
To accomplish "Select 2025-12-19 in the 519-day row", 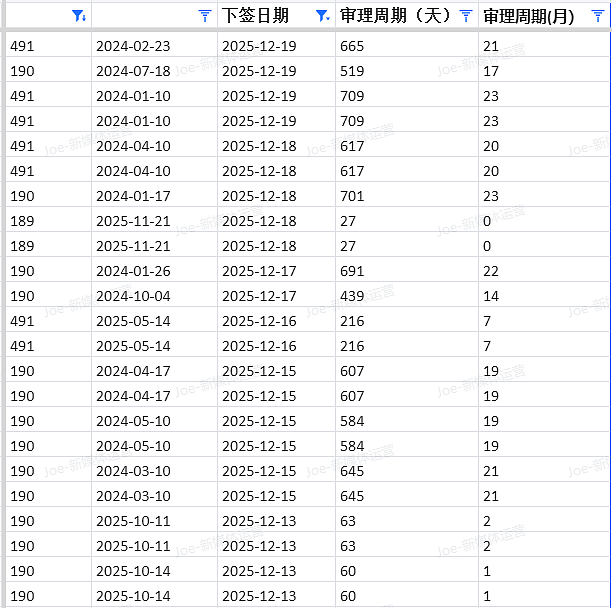I will click(276, 71).
